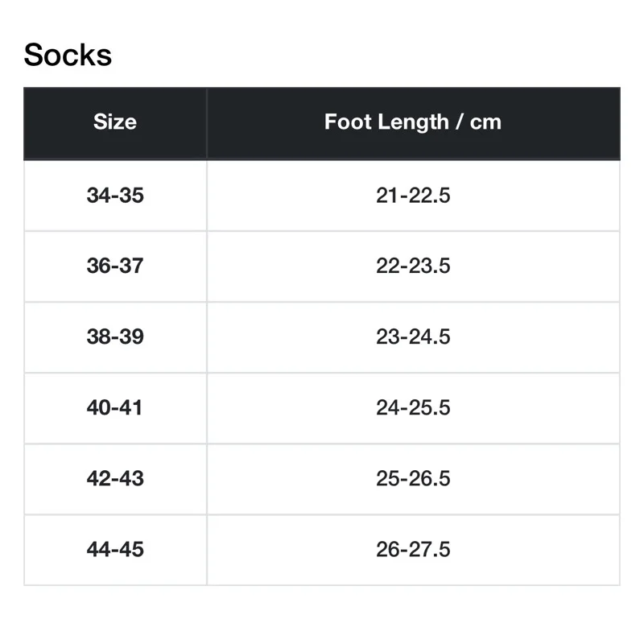Click the 26-27.5 foot length value
This screenshot has width=644, height=644.
[x=413, y=549]
